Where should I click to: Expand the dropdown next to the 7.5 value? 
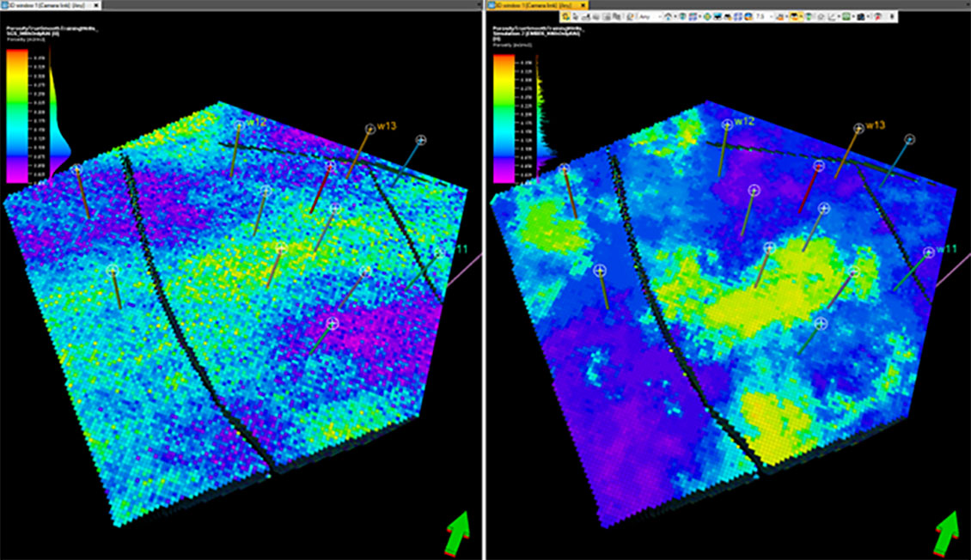point(772,15)
